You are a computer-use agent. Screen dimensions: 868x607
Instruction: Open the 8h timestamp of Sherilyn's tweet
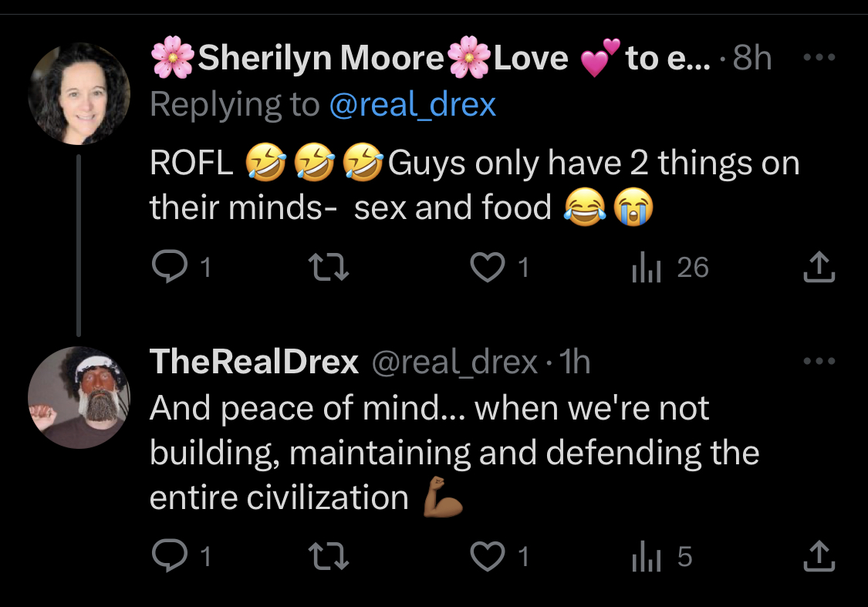tap(751, 58)
